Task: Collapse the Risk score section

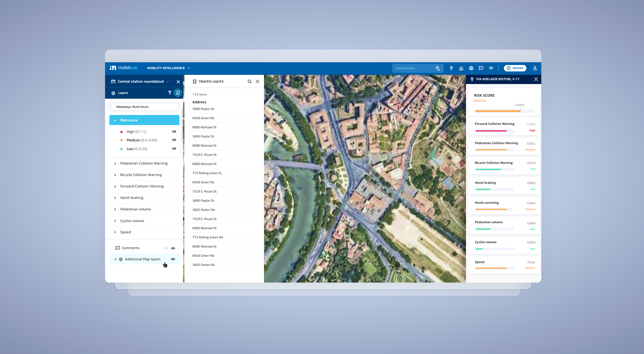Action: coord(115,121)
